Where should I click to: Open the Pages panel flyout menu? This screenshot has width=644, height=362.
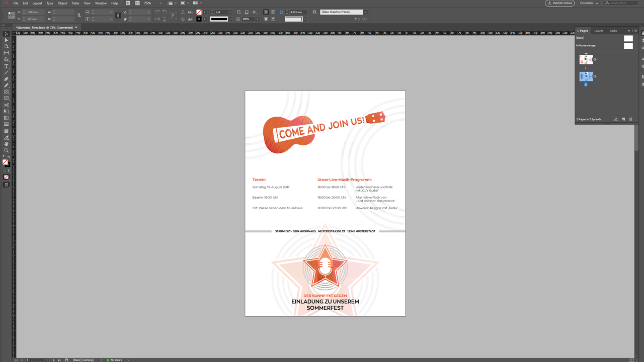635,31
